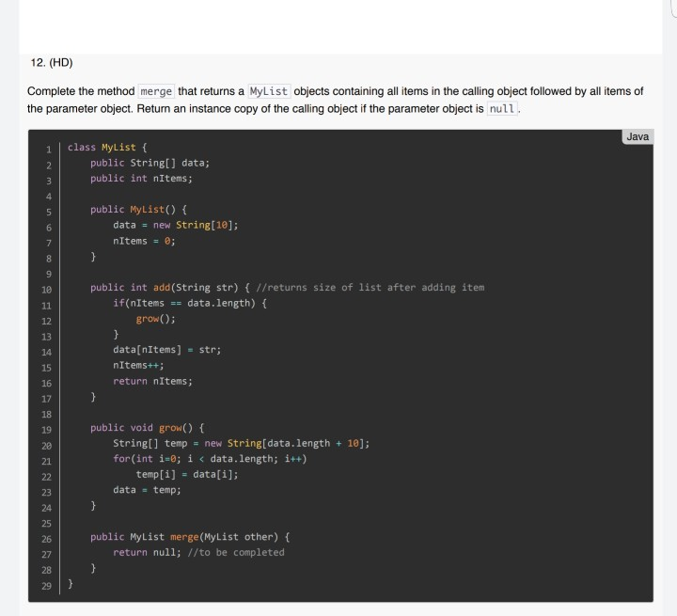The height and width of the screenshot is (616, 677).
Task: Click line number 26 in gutter
Action: click(x=47, y=539)
